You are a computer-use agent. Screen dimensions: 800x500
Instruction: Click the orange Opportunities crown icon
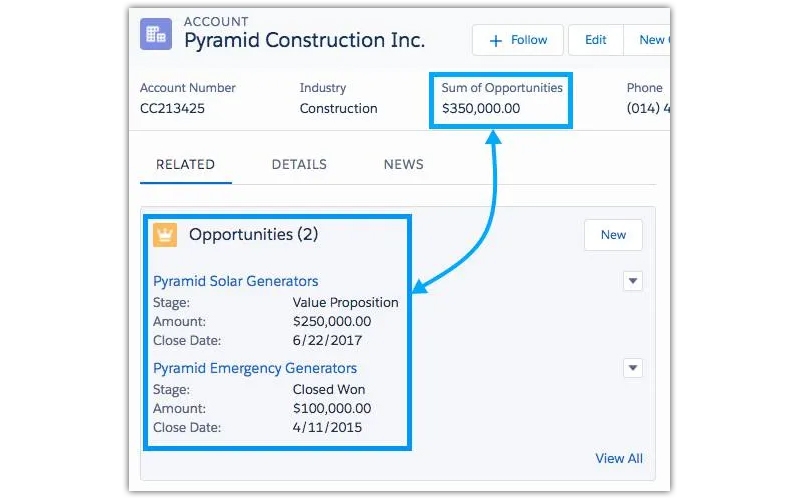point(165,235)
